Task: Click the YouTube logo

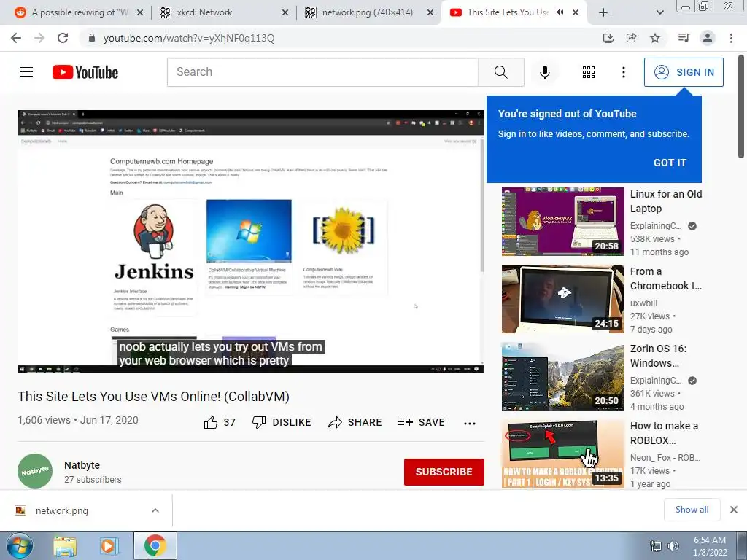Action: coord(85,72)
